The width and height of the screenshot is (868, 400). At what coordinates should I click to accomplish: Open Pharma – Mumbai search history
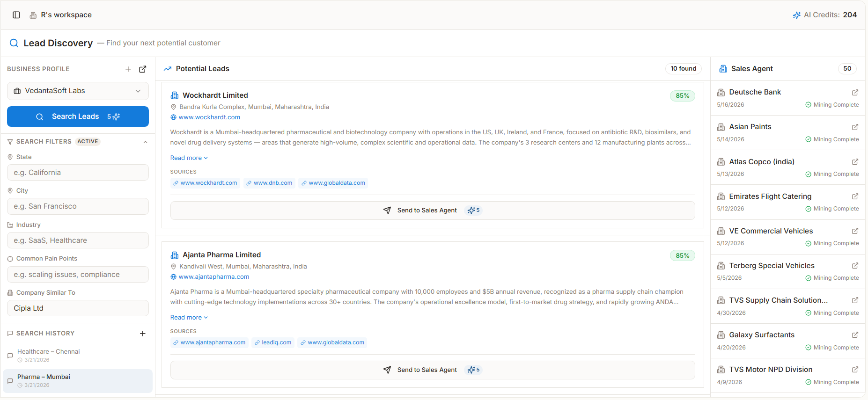click(78, 381)
